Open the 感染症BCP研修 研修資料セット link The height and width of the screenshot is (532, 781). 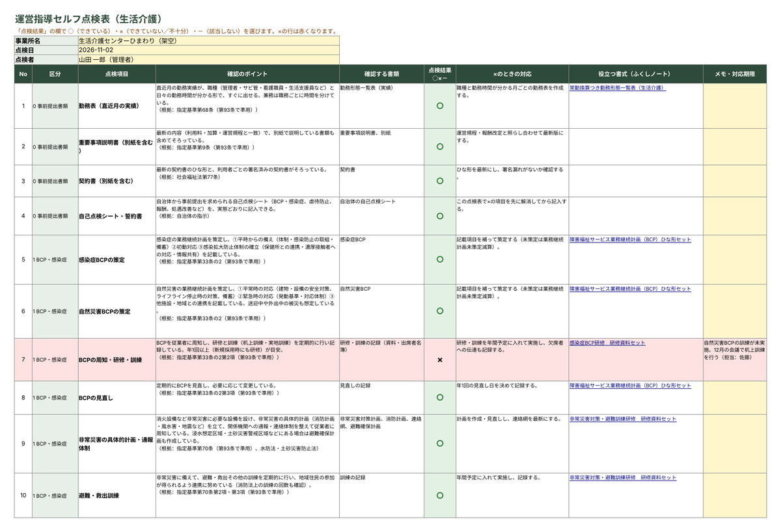point(607,343)
